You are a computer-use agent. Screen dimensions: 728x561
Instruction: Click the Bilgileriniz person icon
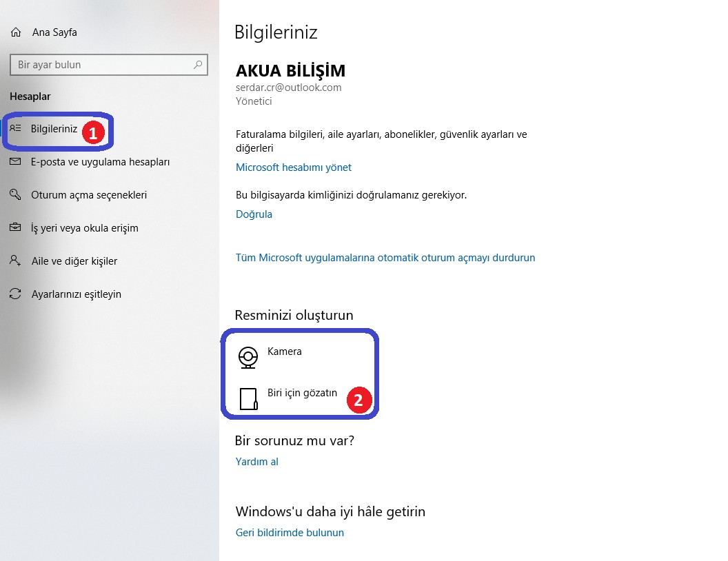pyautogui.click(x=16, y=128)
